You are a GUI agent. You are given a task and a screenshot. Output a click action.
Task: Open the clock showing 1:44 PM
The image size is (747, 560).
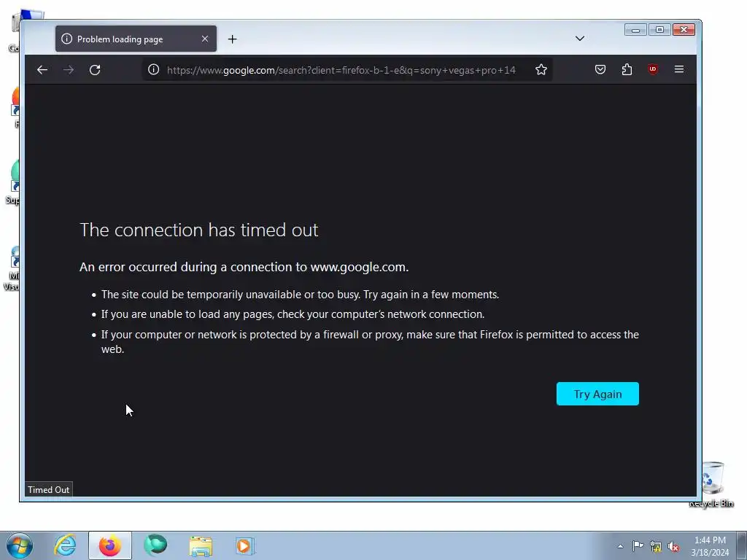pyautogui.click(x=710, y=546)
